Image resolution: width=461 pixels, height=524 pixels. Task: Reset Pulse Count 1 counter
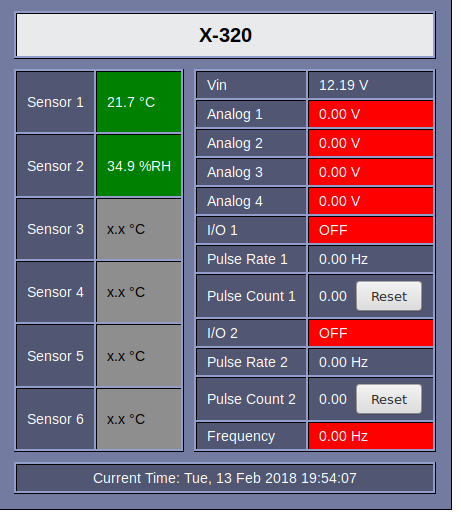coord(389,296)
